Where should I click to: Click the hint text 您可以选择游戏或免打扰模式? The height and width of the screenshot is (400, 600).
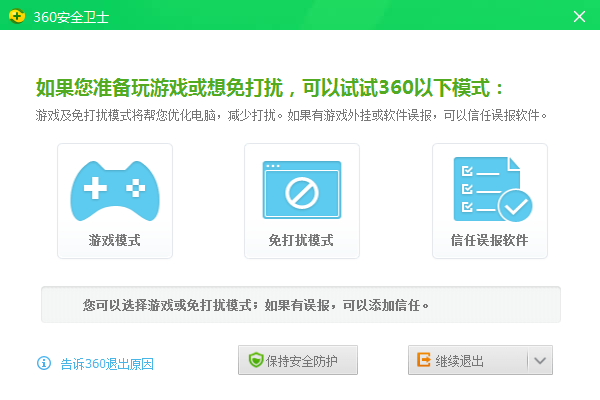(x=256, y=305)
